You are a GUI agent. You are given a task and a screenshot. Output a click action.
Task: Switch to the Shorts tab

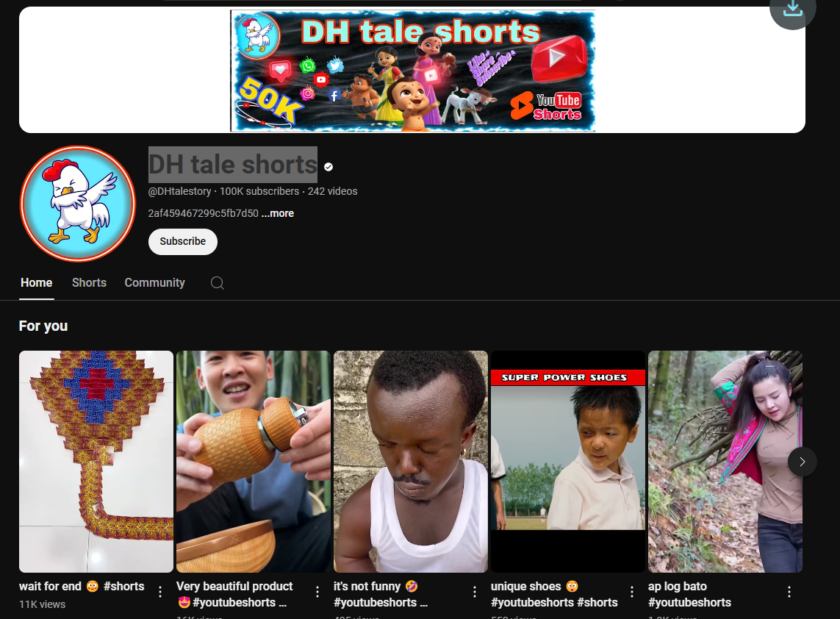[x=90, y=282]
